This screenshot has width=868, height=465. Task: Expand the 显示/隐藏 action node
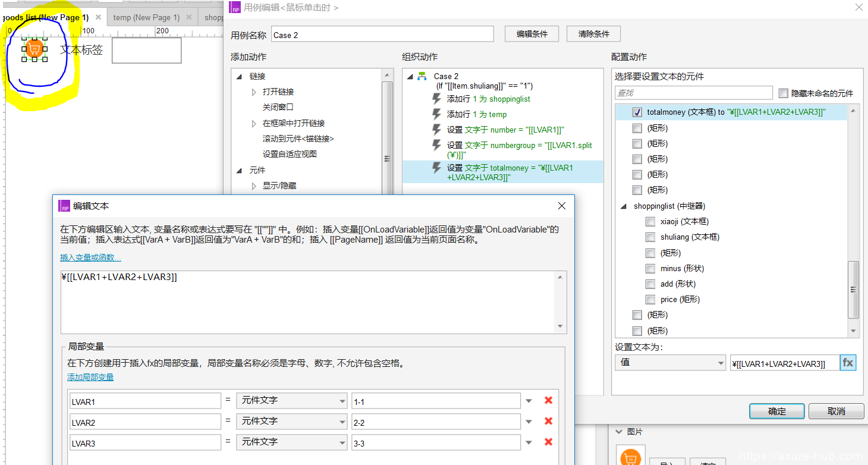click(x=254, y=186)
